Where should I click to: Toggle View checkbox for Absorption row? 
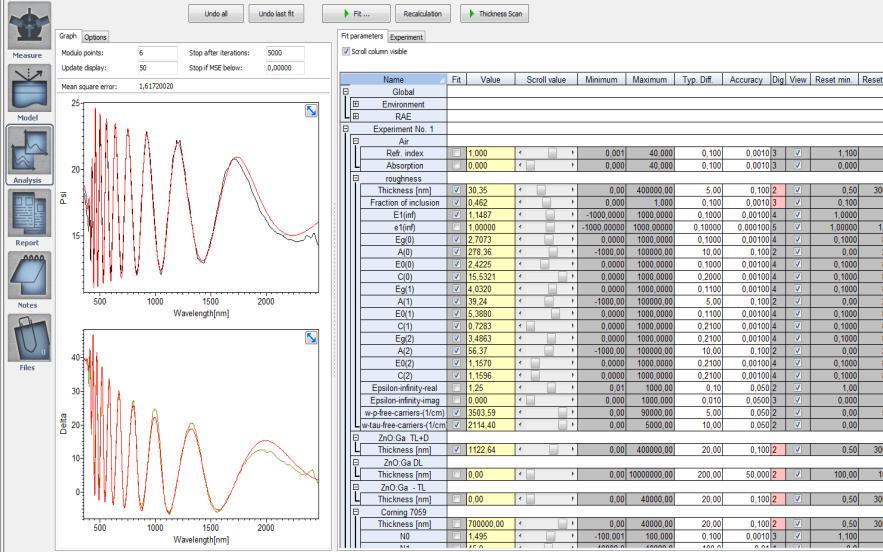(797, 166)
